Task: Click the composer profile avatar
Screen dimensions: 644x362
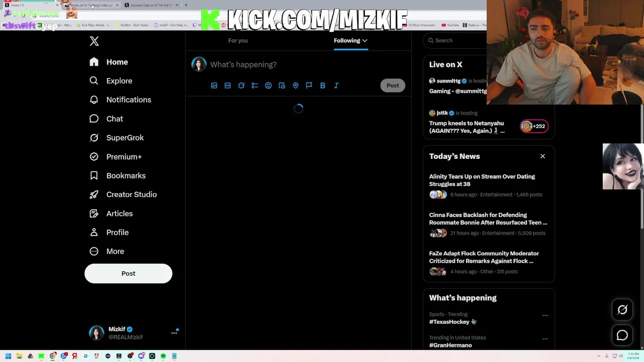Action: (199, 64)
